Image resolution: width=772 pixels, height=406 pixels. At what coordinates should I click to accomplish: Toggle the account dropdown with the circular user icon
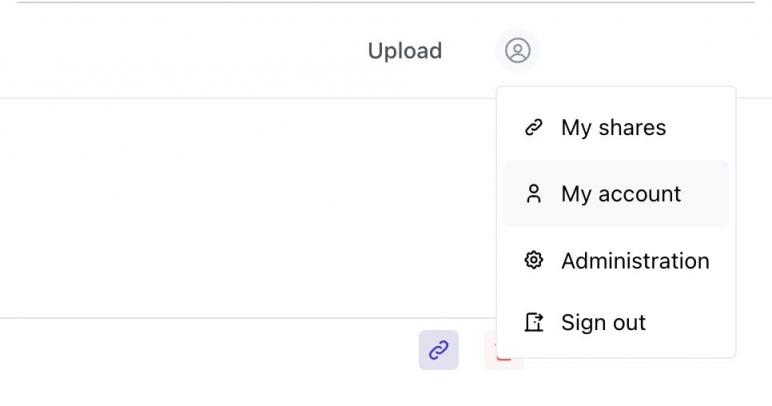point(517,50)
